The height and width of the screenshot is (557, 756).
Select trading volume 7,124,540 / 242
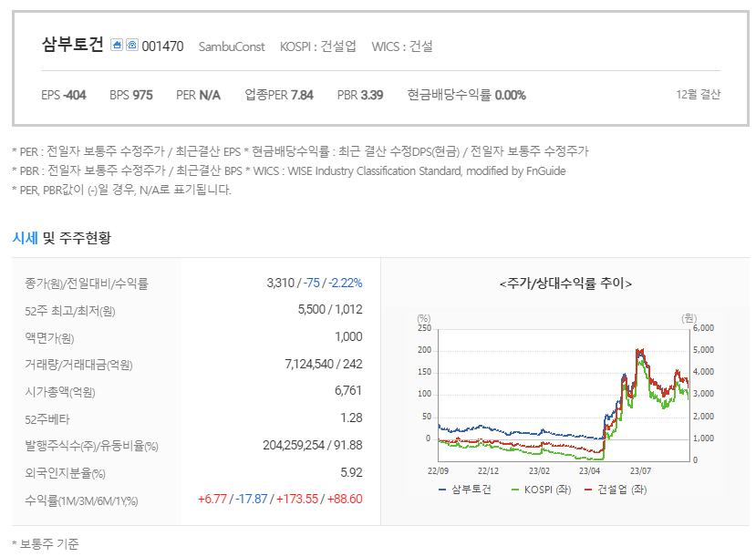[x=324, y=365]
